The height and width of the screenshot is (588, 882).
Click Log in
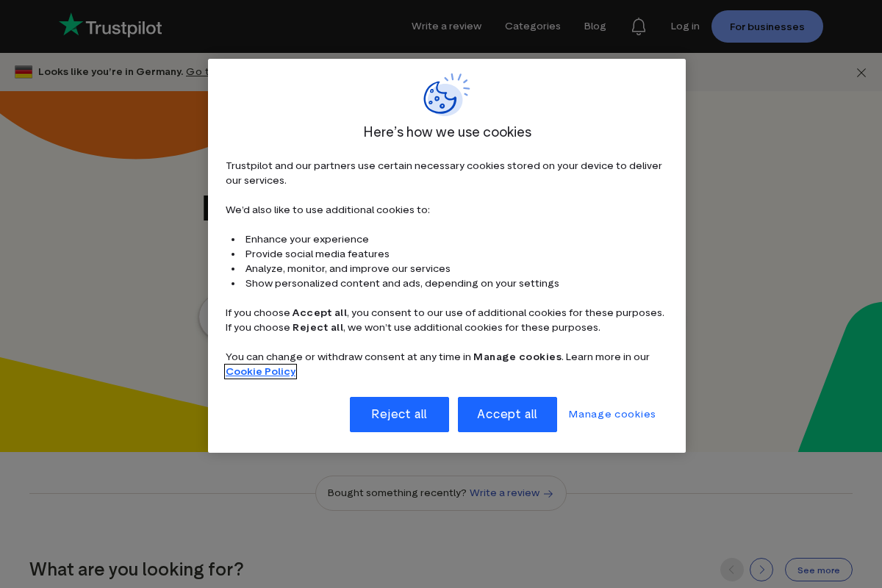tap(684, 26)
